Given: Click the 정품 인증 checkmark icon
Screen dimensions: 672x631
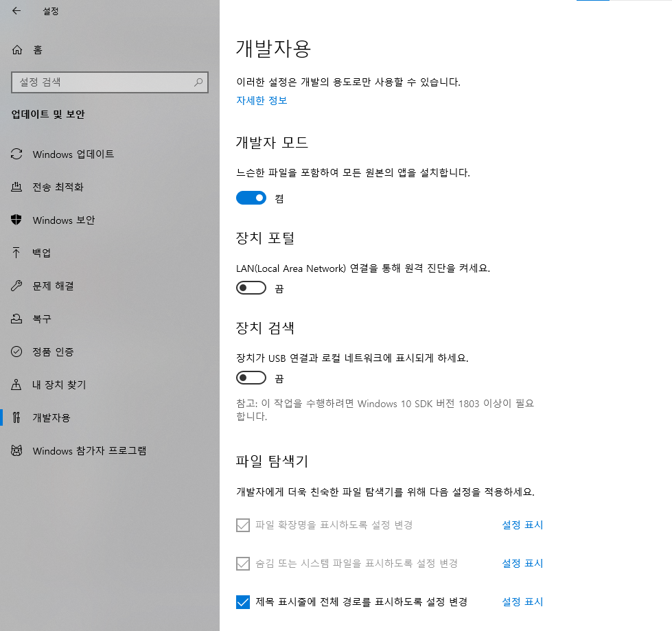Looking at the screenshot, I should tap(16, 352).
